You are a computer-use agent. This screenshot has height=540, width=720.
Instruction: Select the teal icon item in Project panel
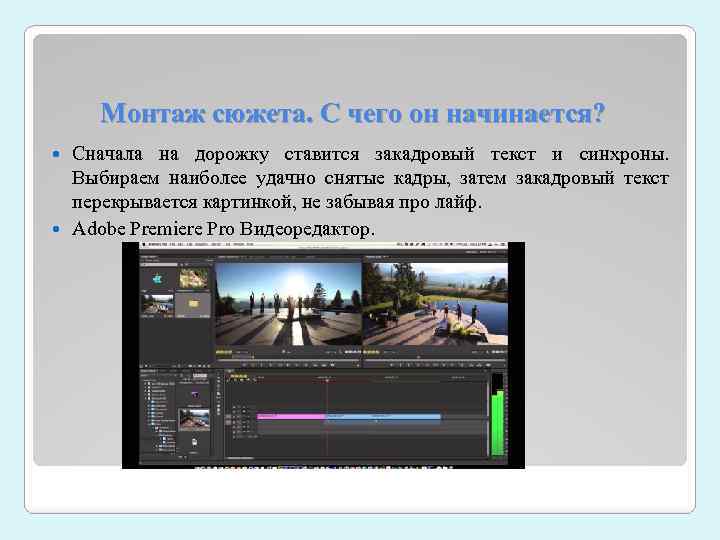coord(158,279)
